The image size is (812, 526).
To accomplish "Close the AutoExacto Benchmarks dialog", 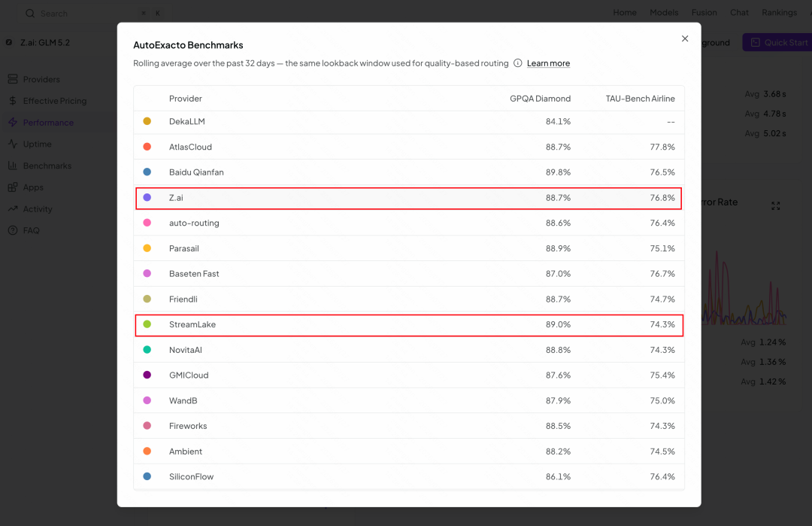I will point(685,39).
